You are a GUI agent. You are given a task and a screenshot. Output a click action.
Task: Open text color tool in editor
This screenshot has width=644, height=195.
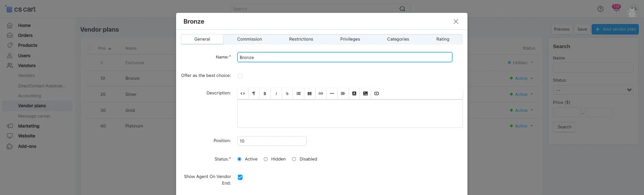[x=354, y=93]
